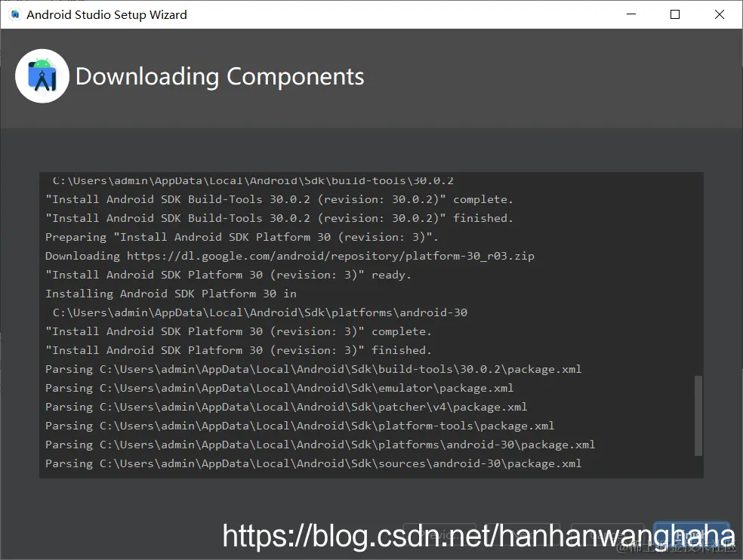Click Parsing platform-tools\package.xml line
The height and width of the screenshot is (560, 743).
click(x=300, y=426)
